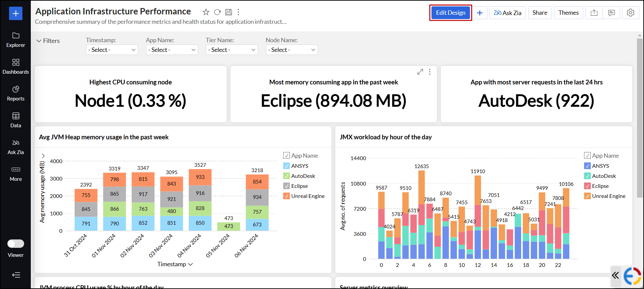The height and width of the screenshot is (289, 644).
Task: Open the export icon in top toolbar
Action: pyautogui.click(x=594, y=13)
